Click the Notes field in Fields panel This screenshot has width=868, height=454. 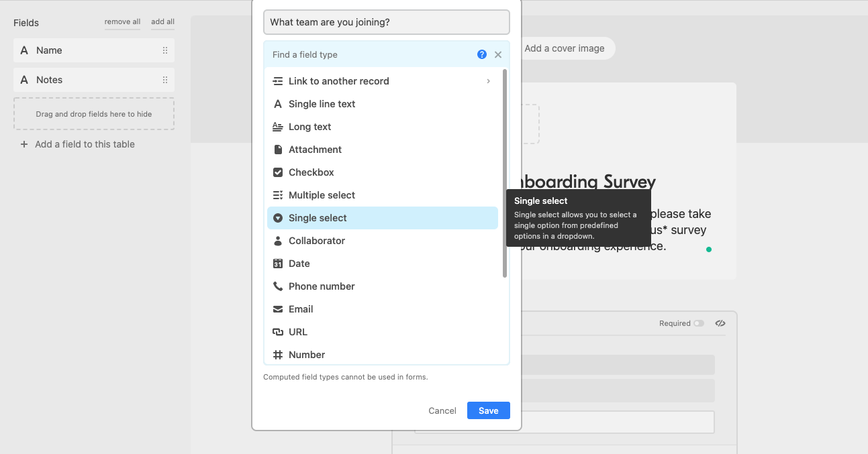(94, 80)
